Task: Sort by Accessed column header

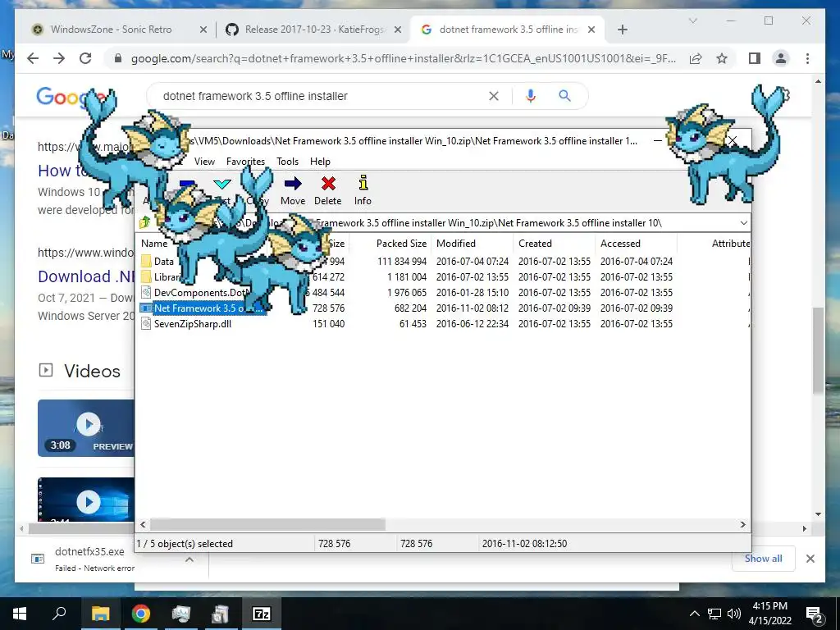Action: 620,243
